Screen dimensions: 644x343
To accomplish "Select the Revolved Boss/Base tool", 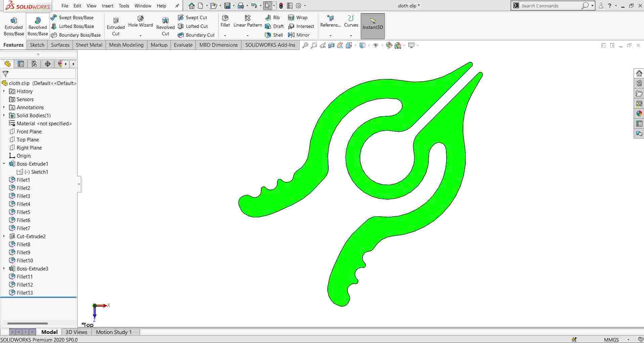I will [38, 27].
